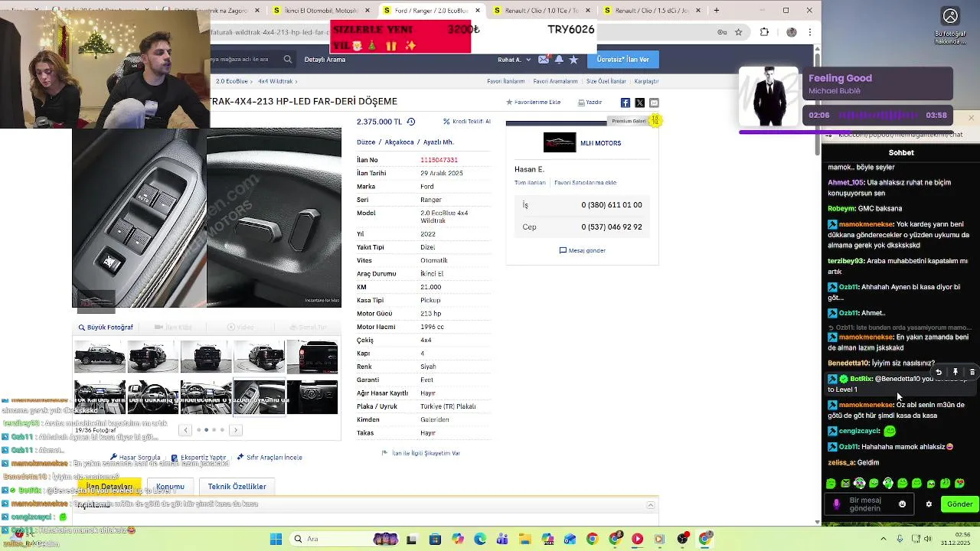
Task: Click the price history icon beside 2.375.000 TL
Action: (x=410, y=122)
